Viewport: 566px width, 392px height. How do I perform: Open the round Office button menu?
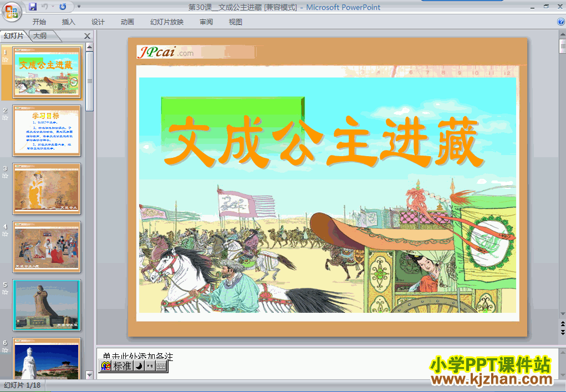click(x=12, y=12)
